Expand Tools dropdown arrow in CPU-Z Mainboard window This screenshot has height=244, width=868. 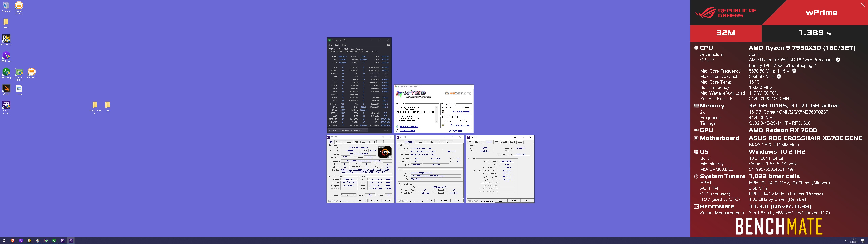[436, 200]
